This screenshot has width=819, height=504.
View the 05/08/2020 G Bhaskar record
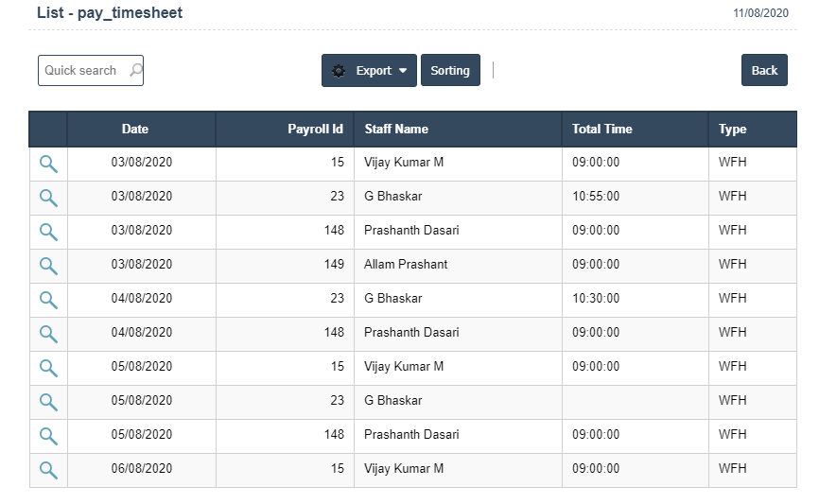48,403
